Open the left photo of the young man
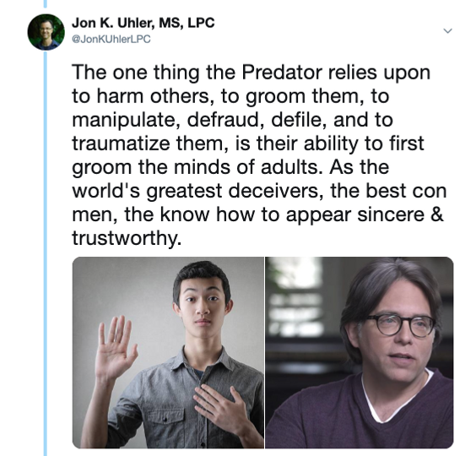This screenshot has width=476, height=456. 168,352
